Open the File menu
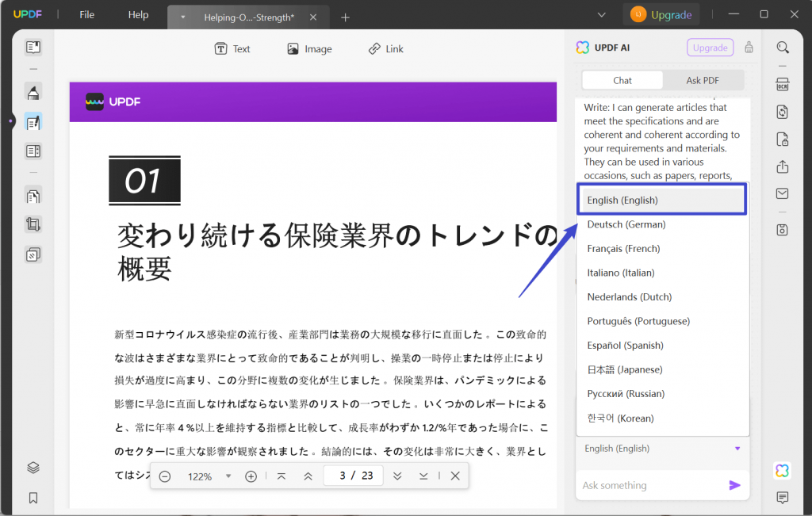 87,14
